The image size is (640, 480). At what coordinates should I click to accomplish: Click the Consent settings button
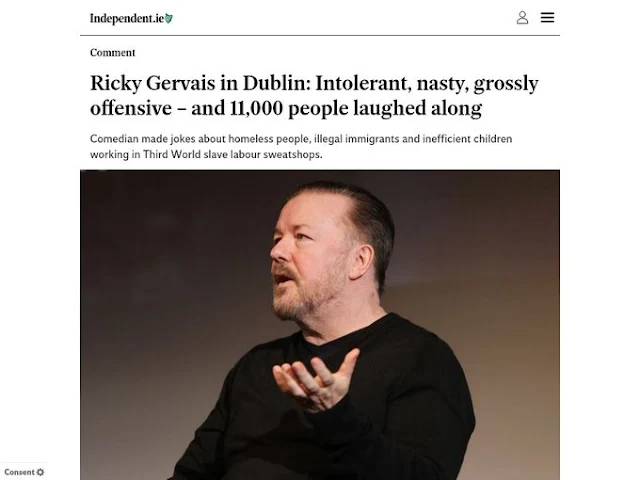(24, 472)
